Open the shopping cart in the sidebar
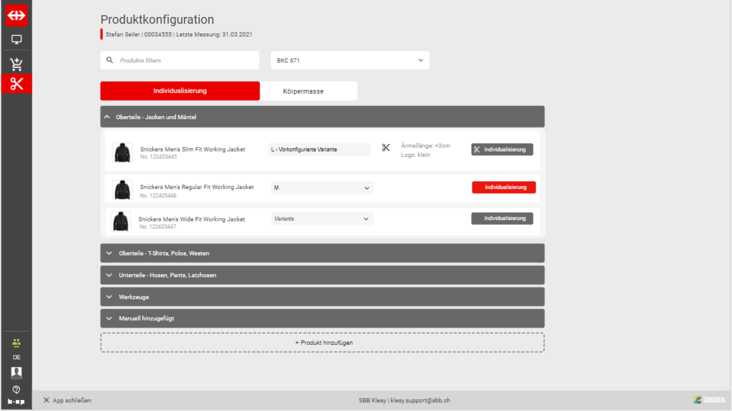The width and height of the screenshot is (732, 411). point(16,64)
